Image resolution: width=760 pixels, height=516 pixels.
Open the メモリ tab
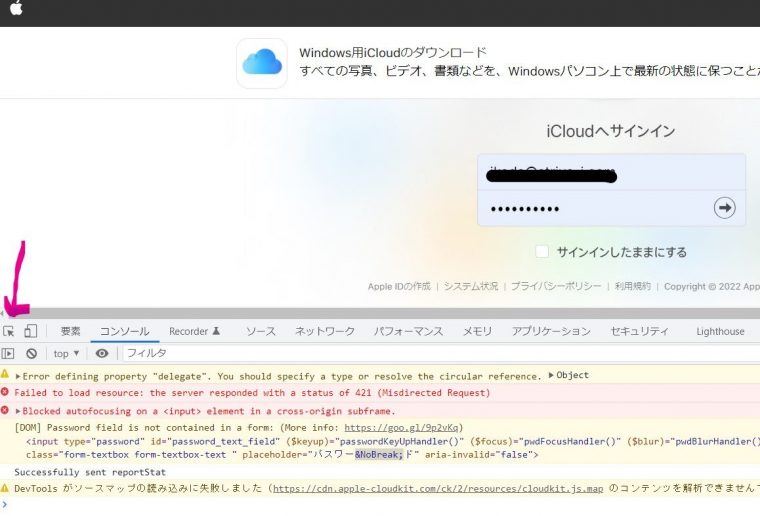(477, 331)
